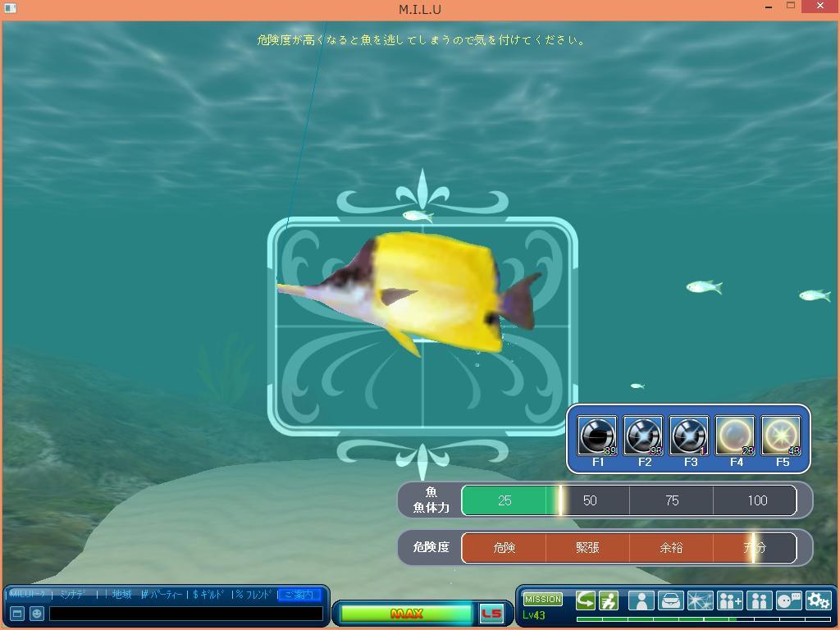The width and height of the screenshot is (840, 630).
Task: Select the ギルド chat tab
Action: click(x=209, y=594)
